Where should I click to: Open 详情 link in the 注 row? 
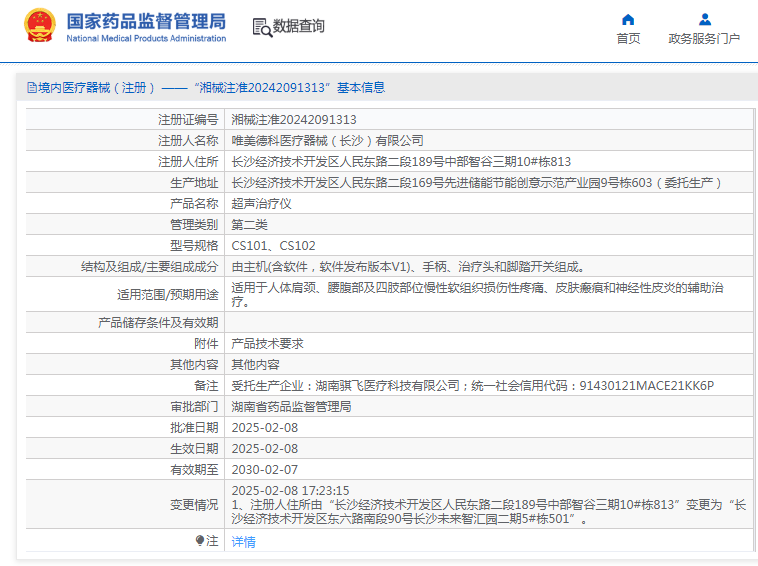(x=243, y=541)
